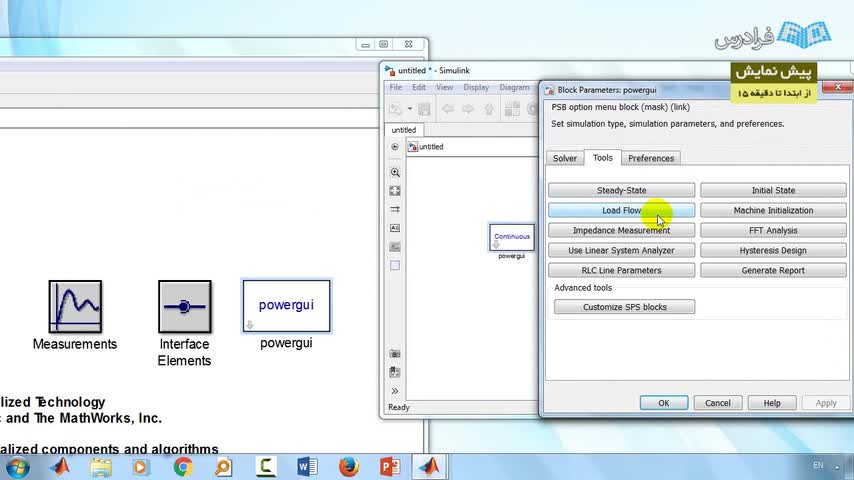
Task: Open the View menu in Simulink
Action: pos(444,87)
